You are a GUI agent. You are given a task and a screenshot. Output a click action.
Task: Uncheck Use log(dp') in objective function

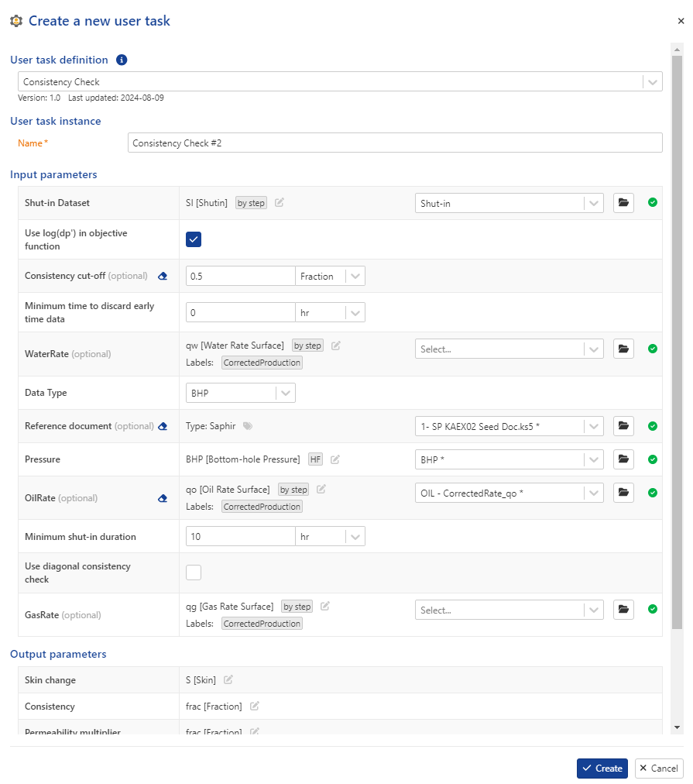(x=194, y=239)
